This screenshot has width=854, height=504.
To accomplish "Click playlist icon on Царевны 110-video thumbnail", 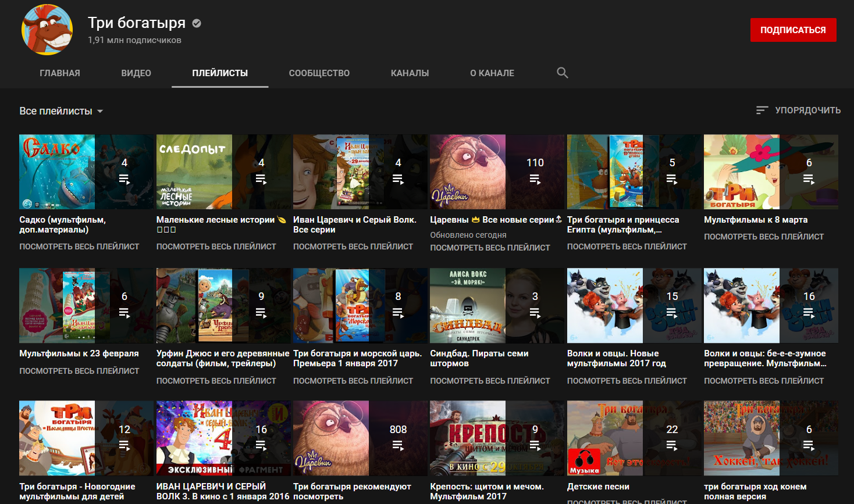I will [535, 179].
